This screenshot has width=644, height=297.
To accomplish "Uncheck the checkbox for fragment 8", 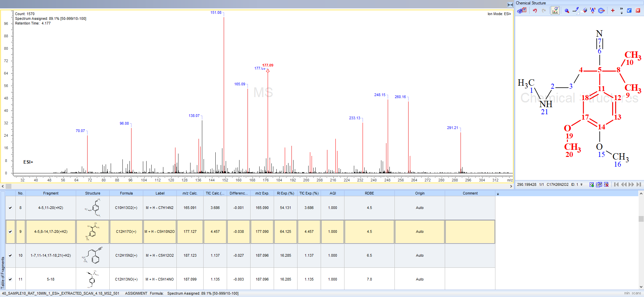I will pyautogui.click(x=10, y=208).
